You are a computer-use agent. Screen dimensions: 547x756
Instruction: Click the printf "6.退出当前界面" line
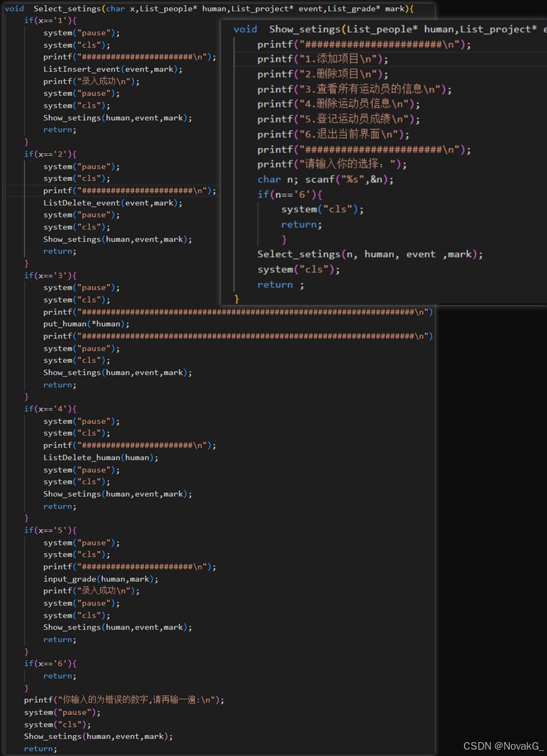click(333, 135)
